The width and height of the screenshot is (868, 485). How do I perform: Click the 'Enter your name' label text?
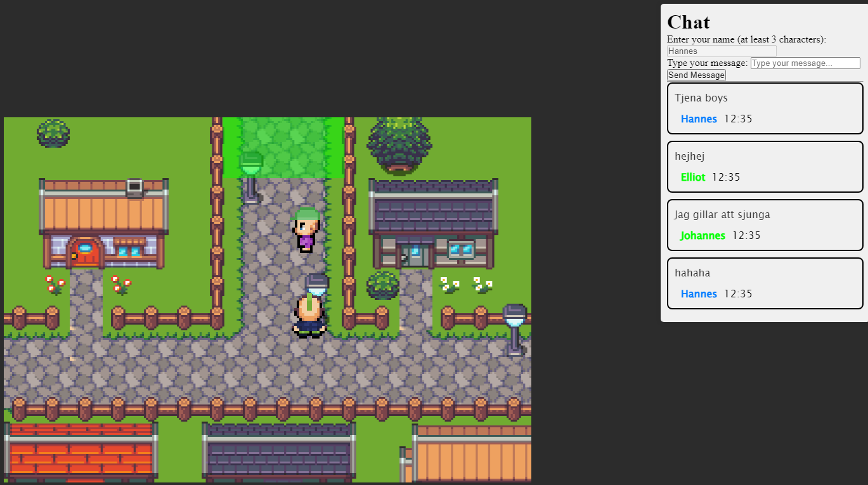pos(746,39)
